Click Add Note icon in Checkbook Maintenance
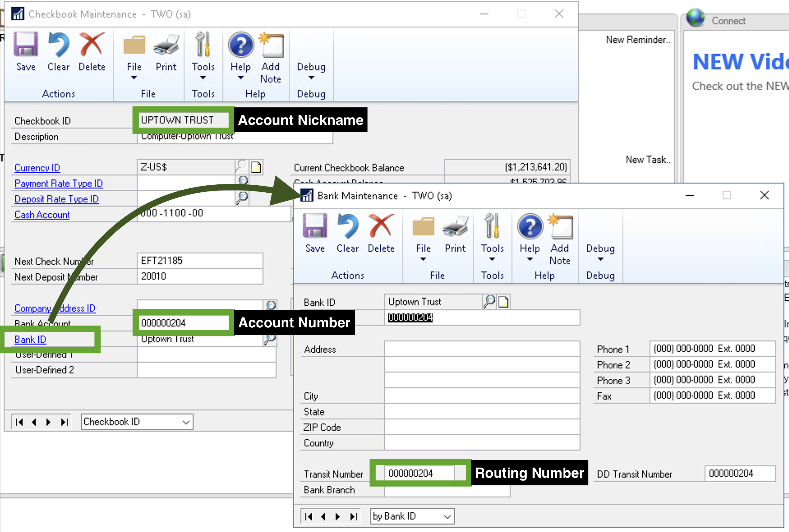 271,44
